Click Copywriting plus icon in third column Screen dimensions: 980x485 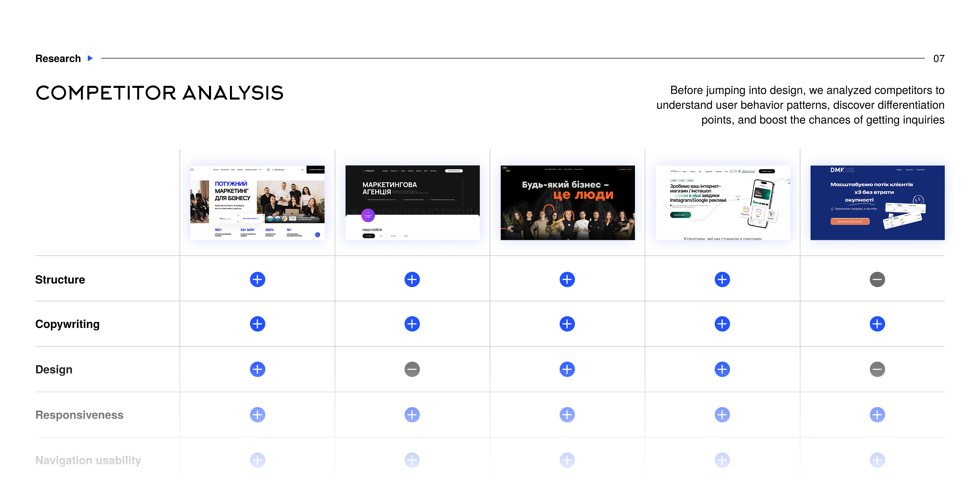[567, 324]
